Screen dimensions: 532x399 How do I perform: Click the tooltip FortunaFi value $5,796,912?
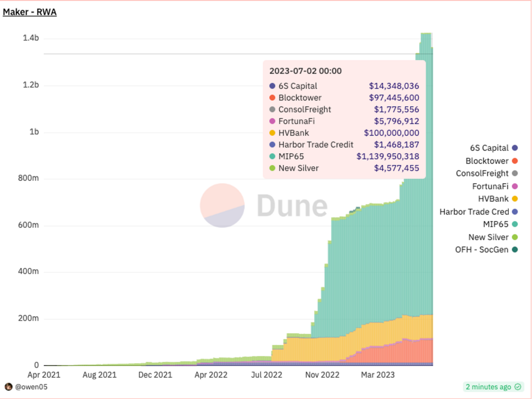(x=397, y=121)
